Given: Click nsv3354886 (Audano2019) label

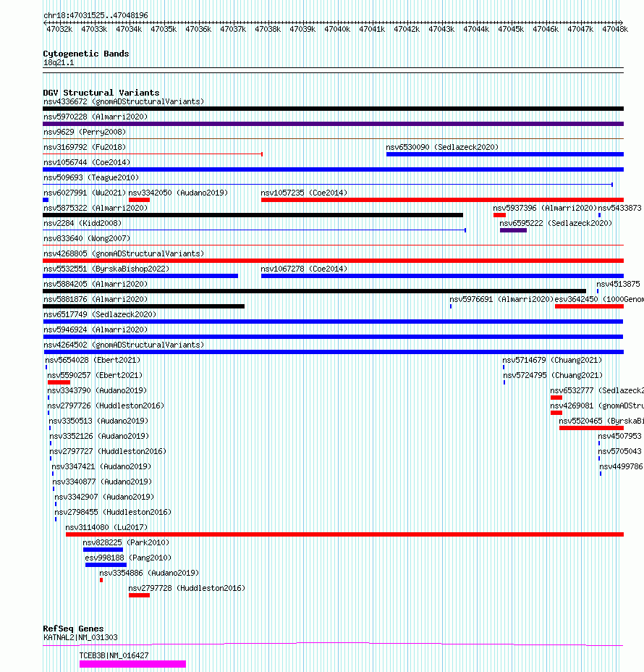Looking at the screenshot, I should point(150,573).
